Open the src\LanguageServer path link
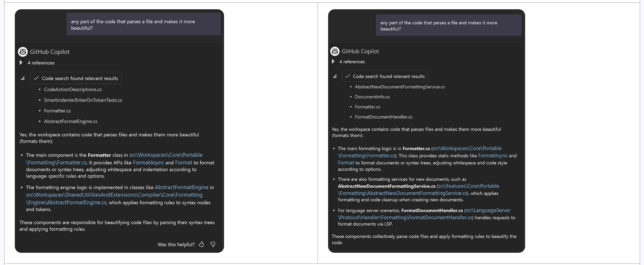This screenshot has height=265, width=644. [x=488, y=211]
